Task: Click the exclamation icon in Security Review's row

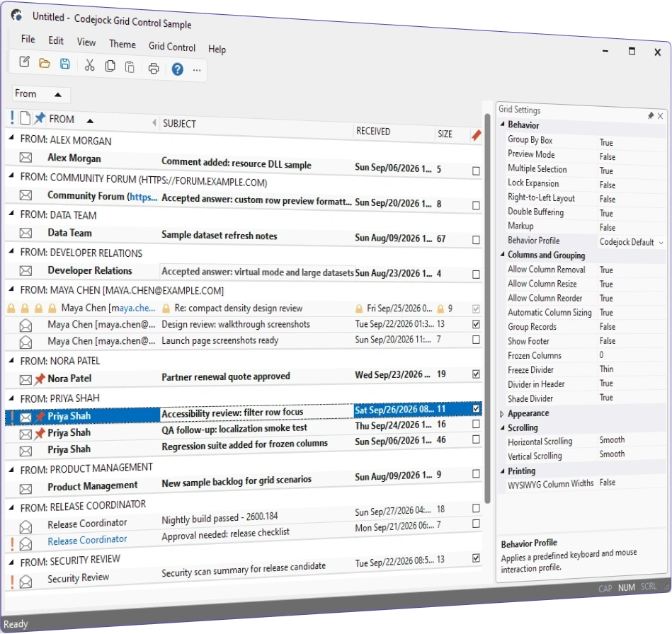Action: point(12,581)
